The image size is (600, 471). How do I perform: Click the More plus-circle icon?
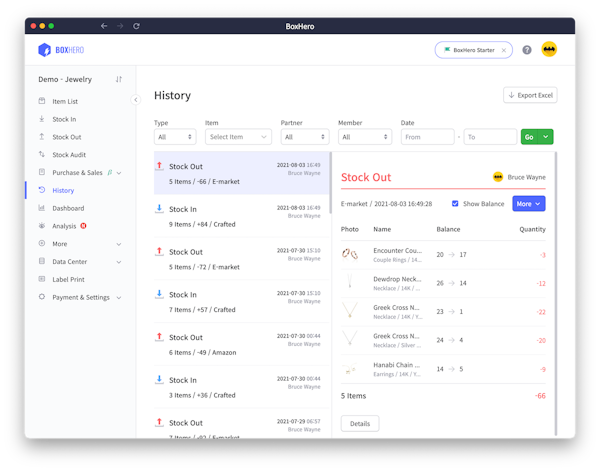[42, 243]
